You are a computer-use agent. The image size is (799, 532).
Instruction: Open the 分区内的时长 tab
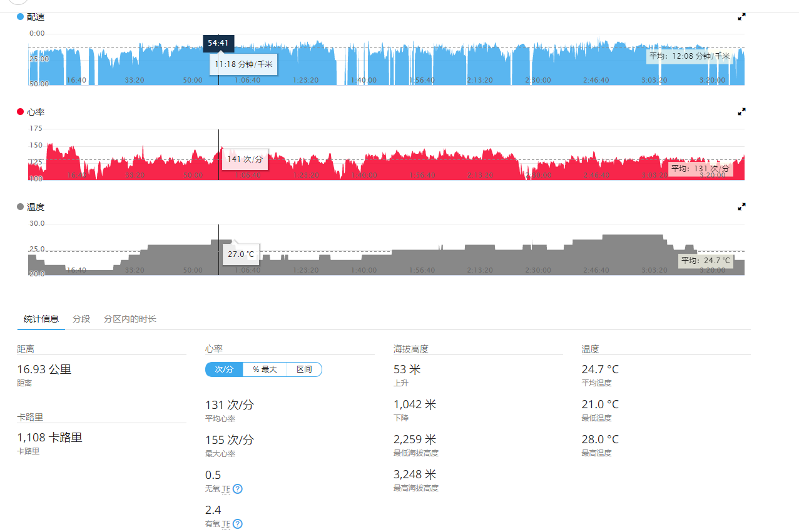tap(130, 319)
